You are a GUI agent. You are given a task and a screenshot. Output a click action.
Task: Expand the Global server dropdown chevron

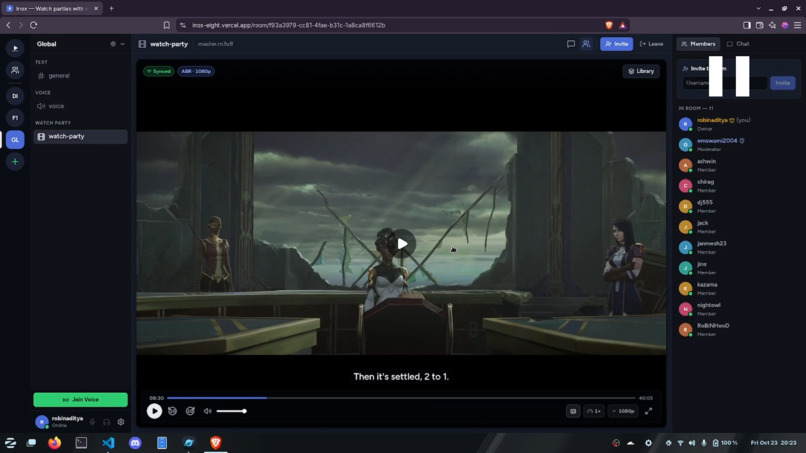tap(122, 44)
